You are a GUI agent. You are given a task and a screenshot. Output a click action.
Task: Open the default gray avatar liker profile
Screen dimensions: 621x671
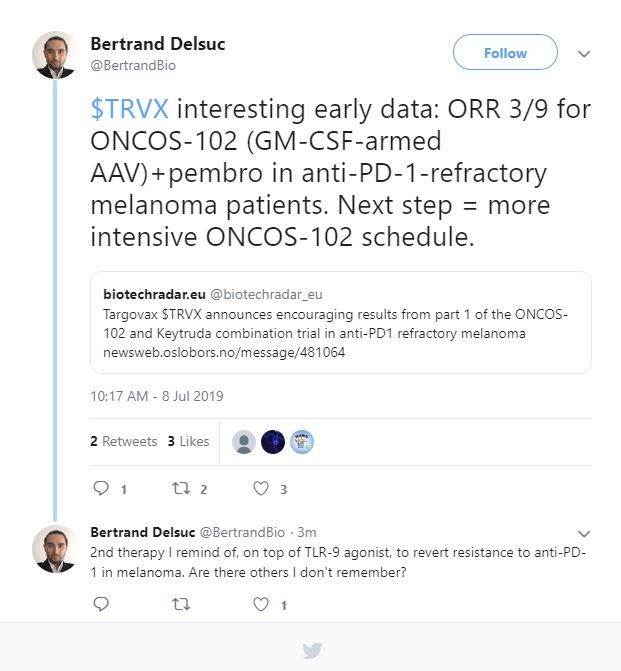[x=244, y=442]
